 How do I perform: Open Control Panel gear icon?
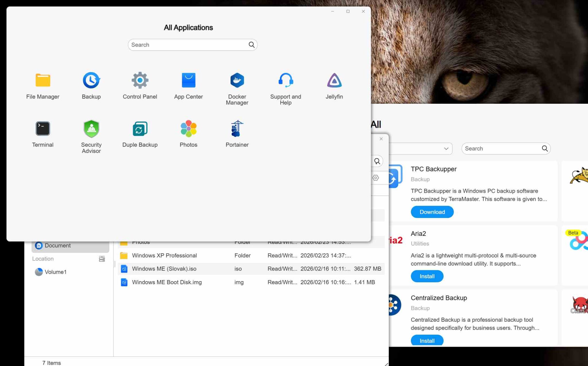pyautogui.click(x=140, y=80)
